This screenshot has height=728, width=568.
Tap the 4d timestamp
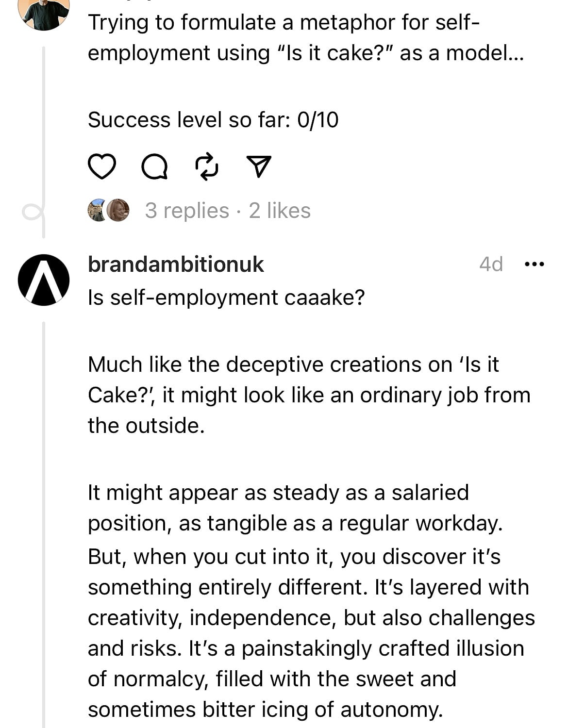click(x=491, y=264)
